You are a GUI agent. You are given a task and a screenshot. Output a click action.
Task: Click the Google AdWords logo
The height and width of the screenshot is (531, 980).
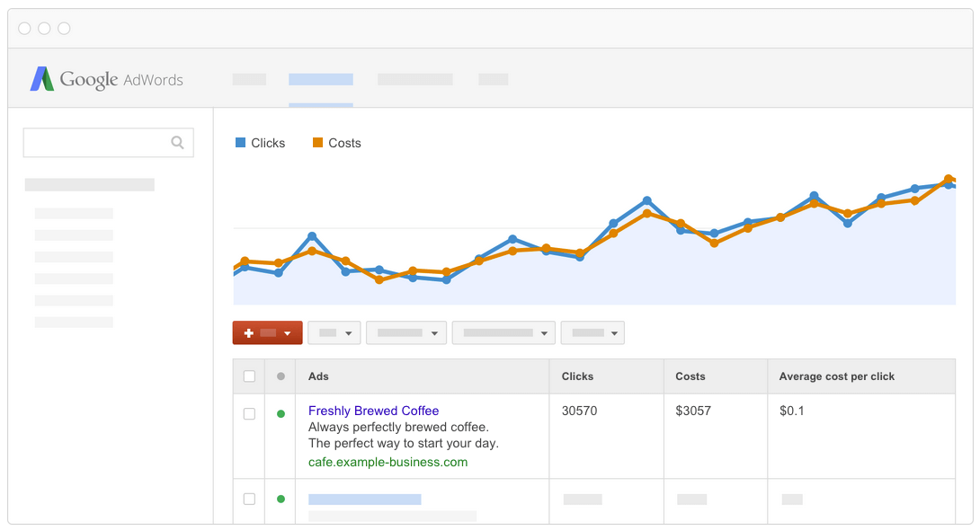[x=106, y=79]
